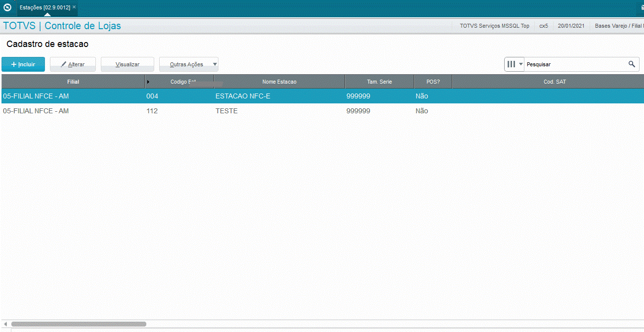Open the column filter dropdown beside Pesquisar
The image size is (644, 332).
[515, 64]
